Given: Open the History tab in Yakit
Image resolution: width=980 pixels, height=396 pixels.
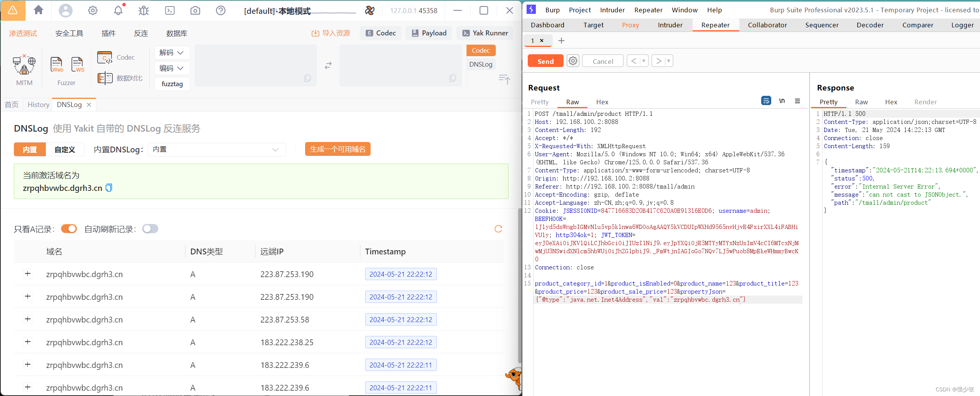Looking at the screenshot, I should click(x=39, y=105).
